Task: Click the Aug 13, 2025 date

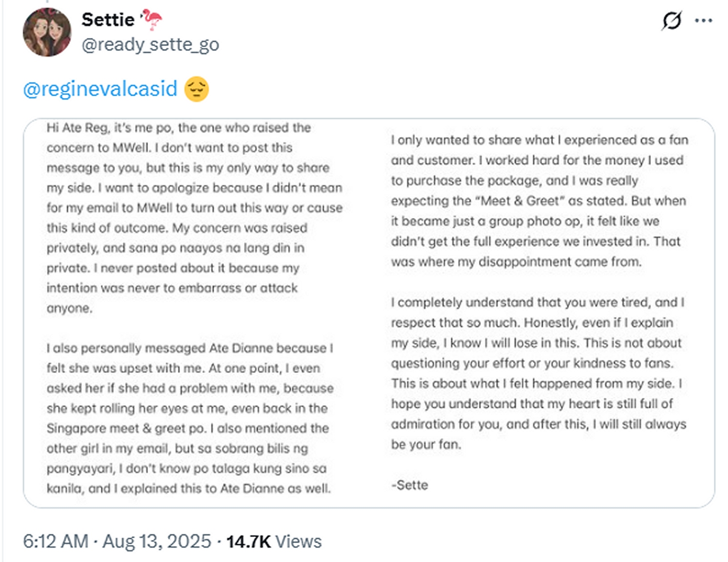Action: click(x=157, y=541)
